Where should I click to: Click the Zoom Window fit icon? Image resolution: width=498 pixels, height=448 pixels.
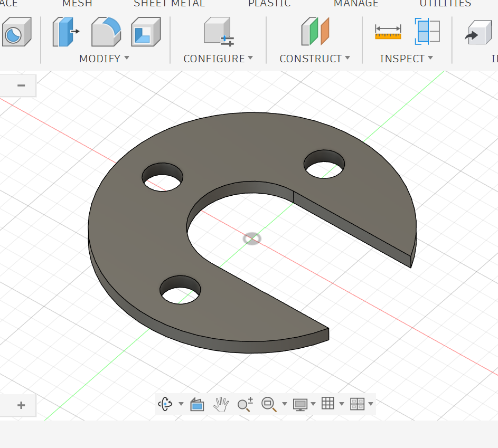pyautogui.click(x=269, y=404)
